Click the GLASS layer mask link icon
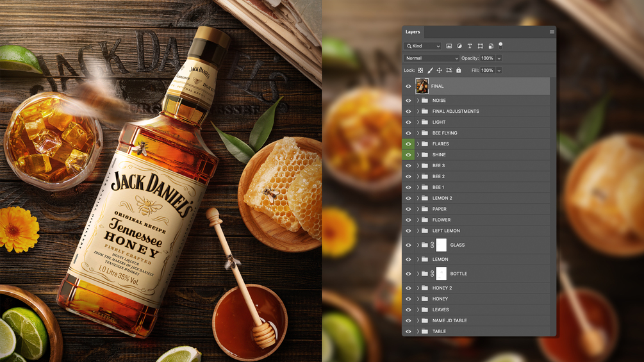Image resolution: width=644 pixels, height=362 pixels. [x=432, y=245]
